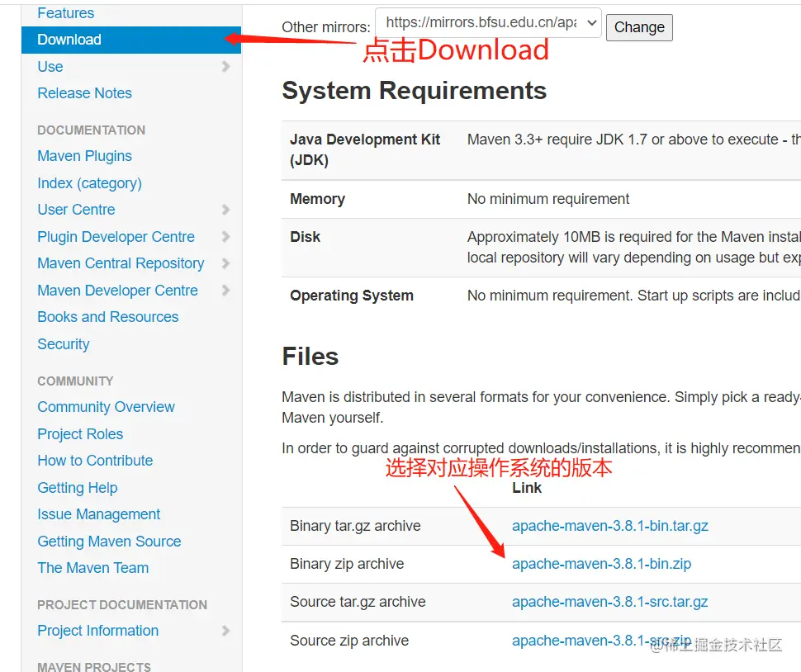This screenshot has width=801, height=672.
Task: Expand the Use submenu chevron
Action: (x=225, y=66)
